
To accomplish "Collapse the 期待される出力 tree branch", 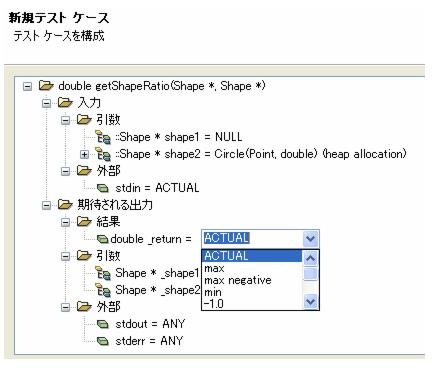I will pos(46,205).
